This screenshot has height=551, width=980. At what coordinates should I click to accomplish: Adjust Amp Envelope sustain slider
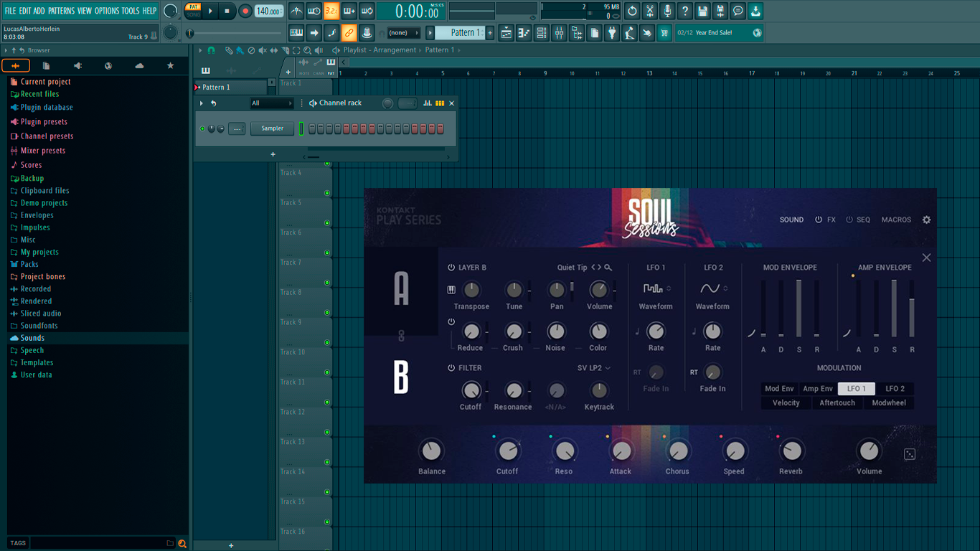click(x=894, y=309)
